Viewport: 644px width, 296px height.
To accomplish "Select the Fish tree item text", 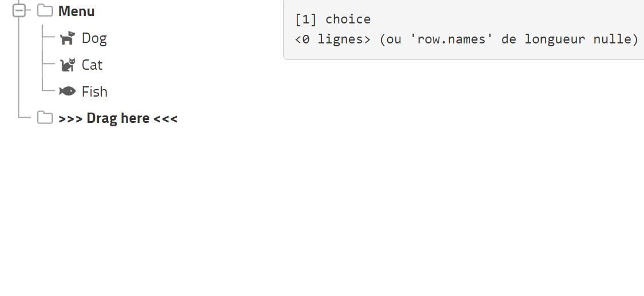I will point(94,91).
